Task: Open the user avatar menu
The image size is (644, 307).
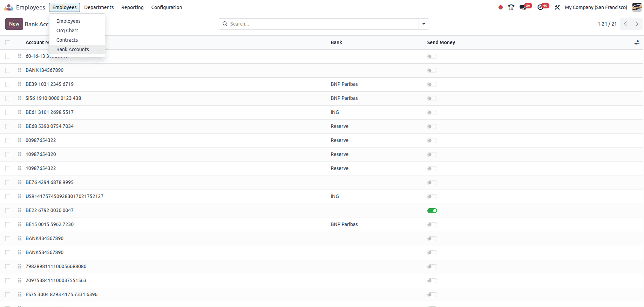Action: [637, 7]
